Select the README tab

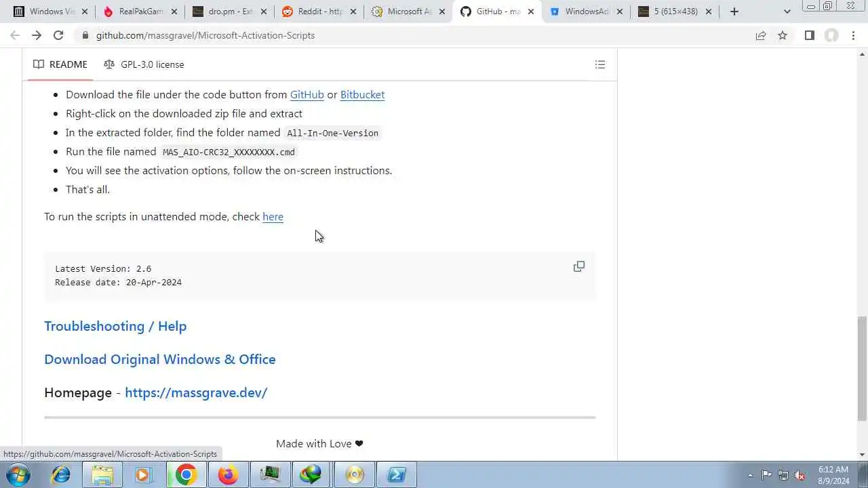coord(60,64)
